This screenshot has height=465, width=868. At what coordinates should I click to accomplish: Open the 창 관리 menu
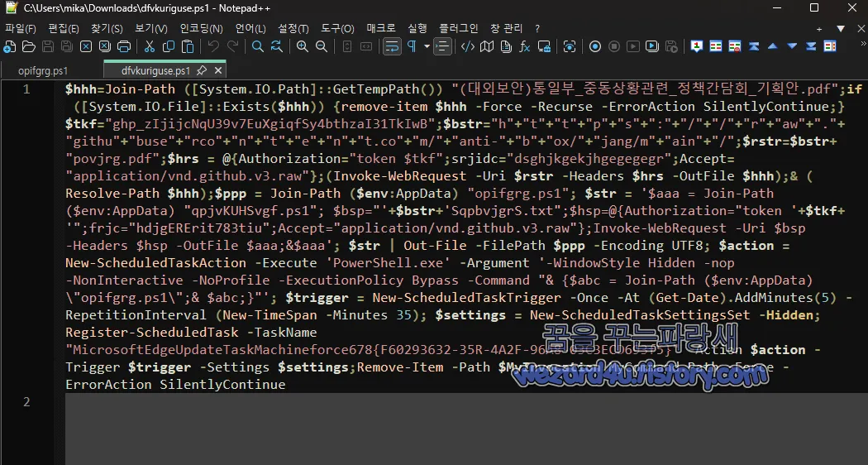pyautogui.click(x=507, y=28)
